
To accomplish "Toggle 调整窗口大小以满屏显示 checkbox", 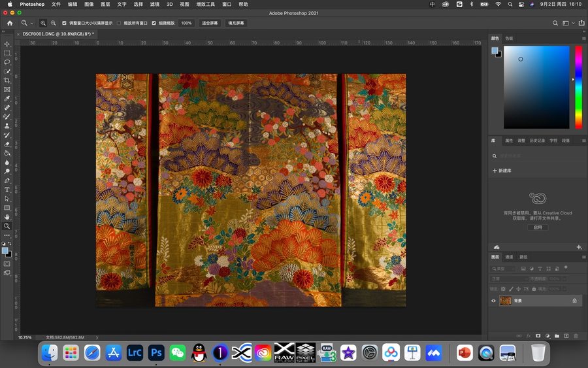I will pyautogui.click(x=65, y=23).
